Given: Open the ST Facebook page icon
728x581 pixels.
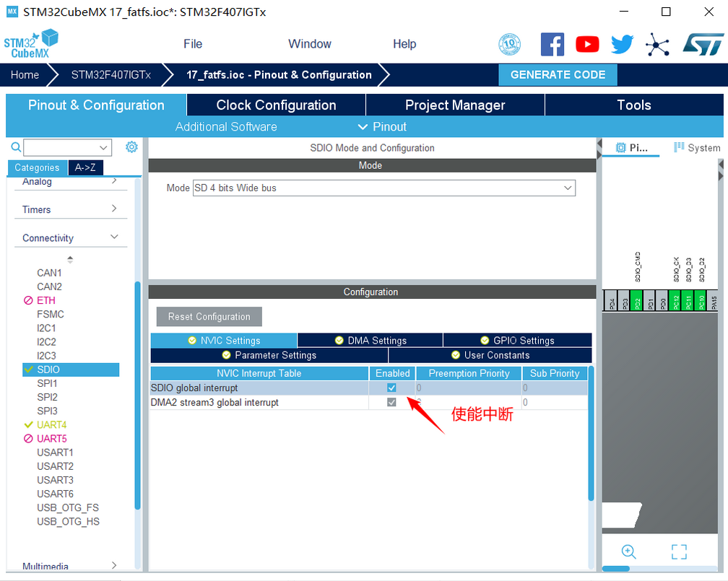Looking at the screenshot, I should click(x=552, y=44).
